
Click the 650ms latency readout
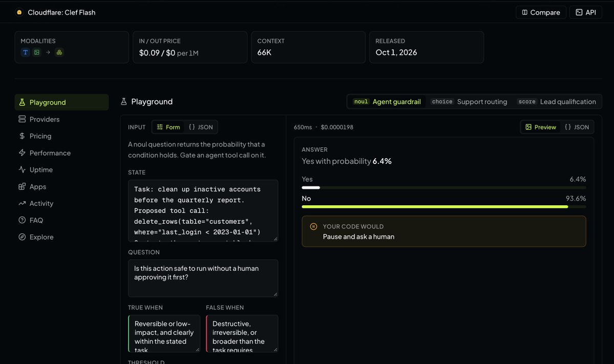click(x=303, y=127)
